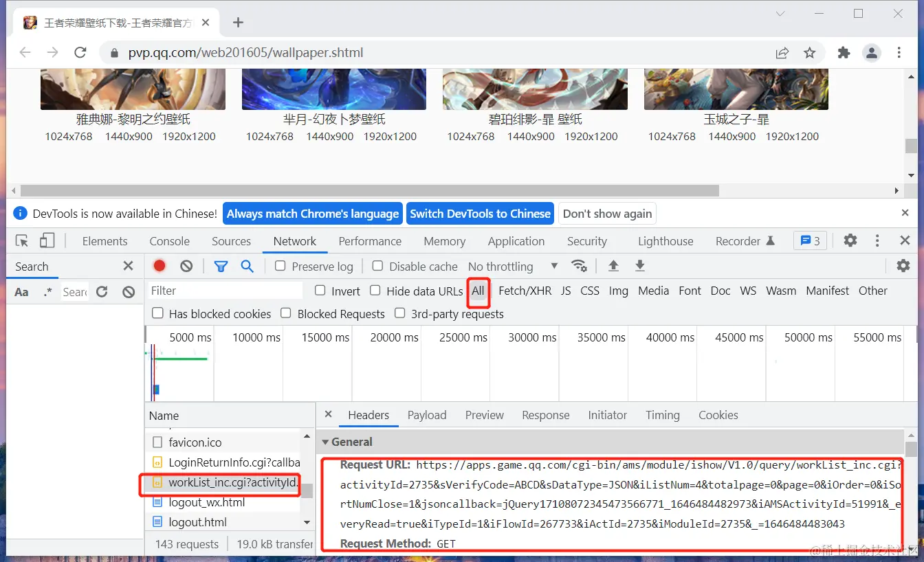Toggle regular expression search option
Screen dimensions: 924x562
point(47,292)
